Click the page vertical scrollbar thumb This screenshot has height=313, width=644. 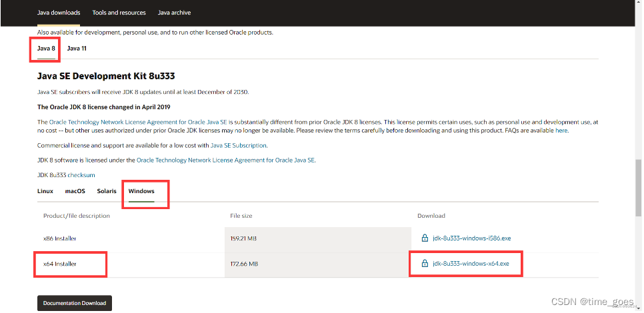(639, 187)
